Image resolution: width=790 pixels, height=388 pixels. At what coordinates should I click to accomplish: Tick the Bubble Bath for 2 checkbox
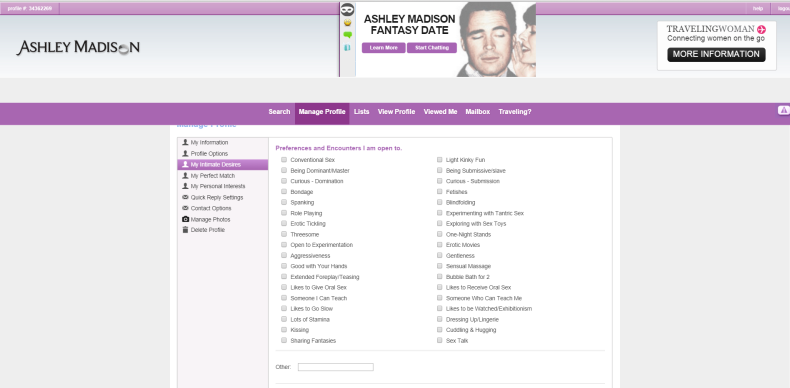pyautogui.click(x=439, y=277)
